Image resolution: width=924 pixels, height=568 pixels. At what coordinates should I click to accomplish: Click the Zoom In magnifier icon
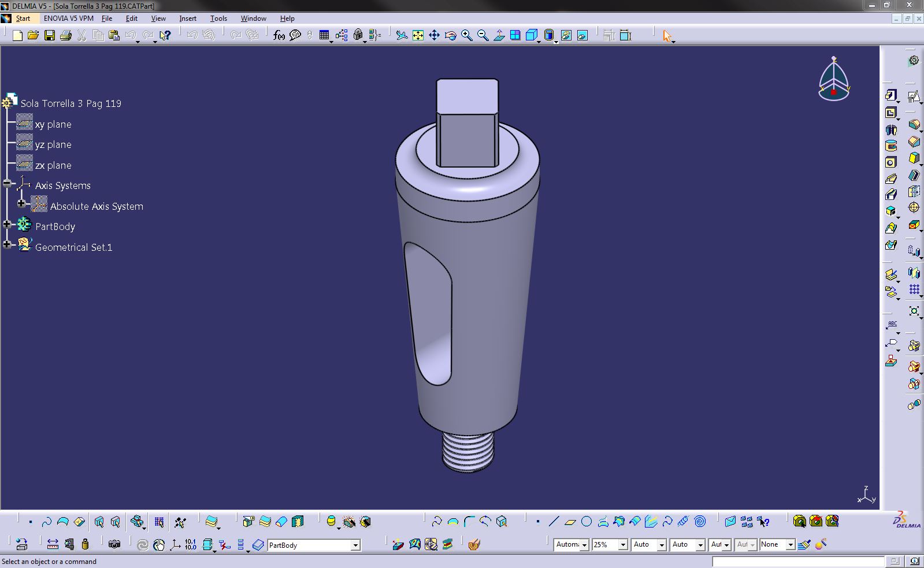tap(466, 36)
